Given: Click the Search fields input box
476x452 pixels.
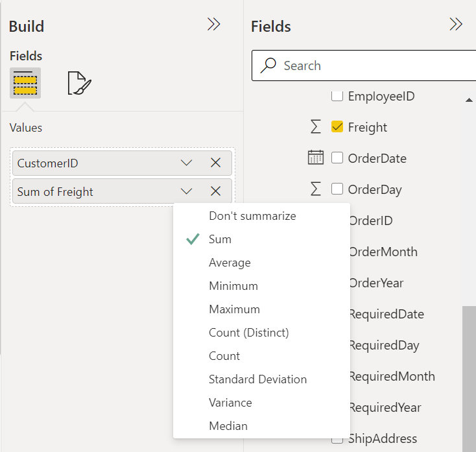Looking at the screenshot, I should (x=364, y=65).
